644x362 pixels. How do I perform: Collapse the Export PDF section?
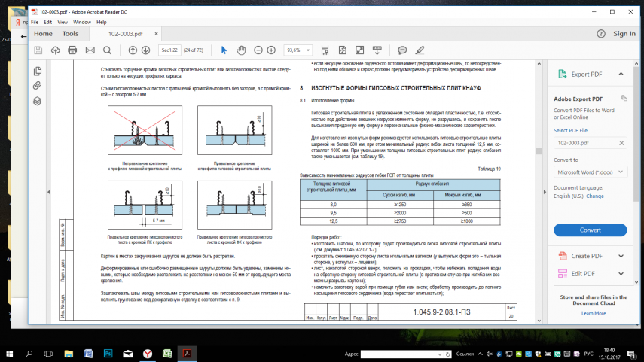point(620,74)
